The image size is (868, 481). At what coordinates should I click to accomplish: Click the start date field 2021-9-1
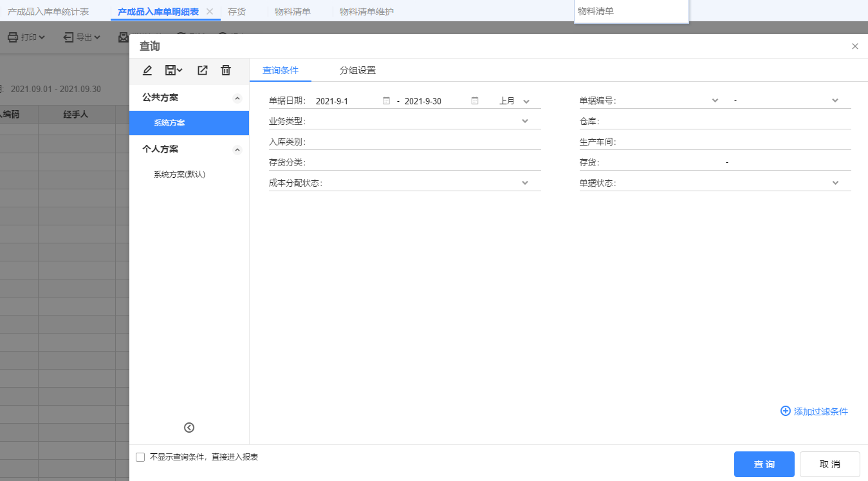pos(347,101)
